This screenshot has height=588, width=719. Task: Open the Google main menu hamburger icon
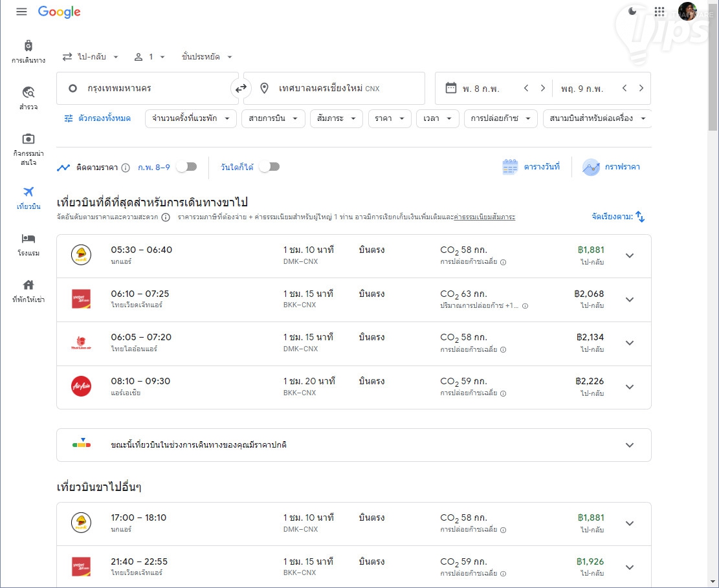pyautogui.click(x=21, y=12)
